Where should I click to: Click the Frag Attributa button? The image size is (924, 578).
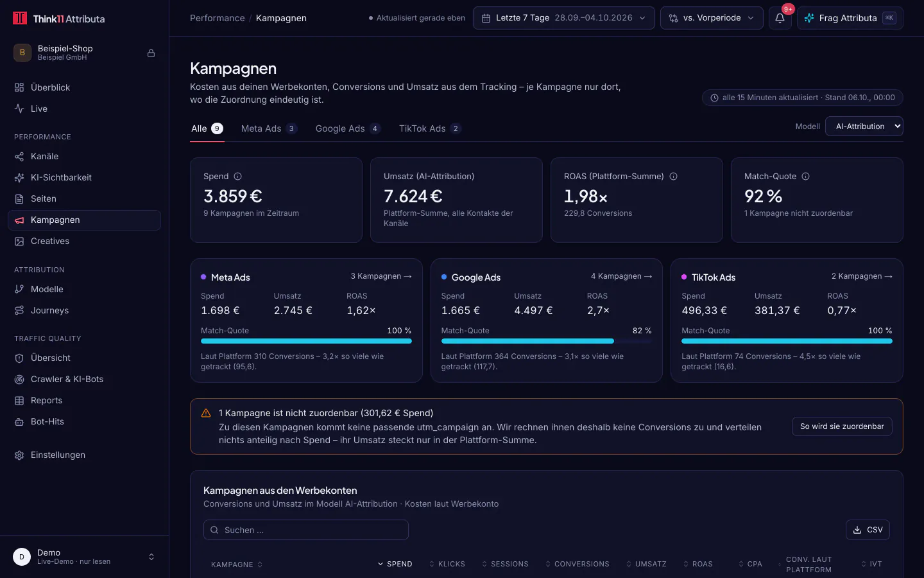850,18
